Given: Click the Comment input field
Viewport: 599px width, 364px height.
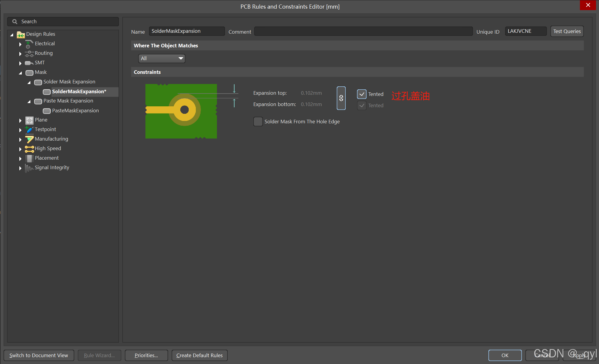Looking at the screenshot, I should pos(363,31).
